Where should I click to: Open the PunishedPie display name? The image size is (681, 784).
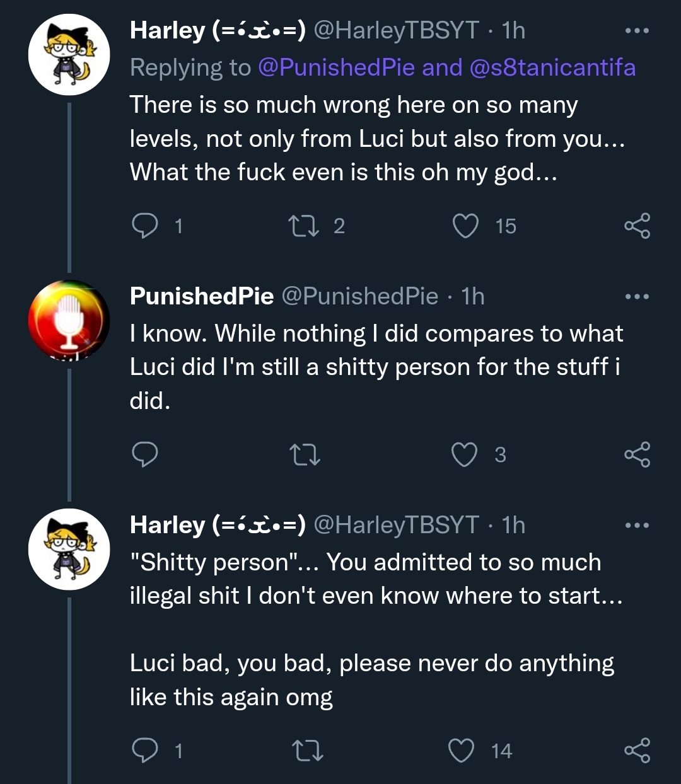[202, 296]
